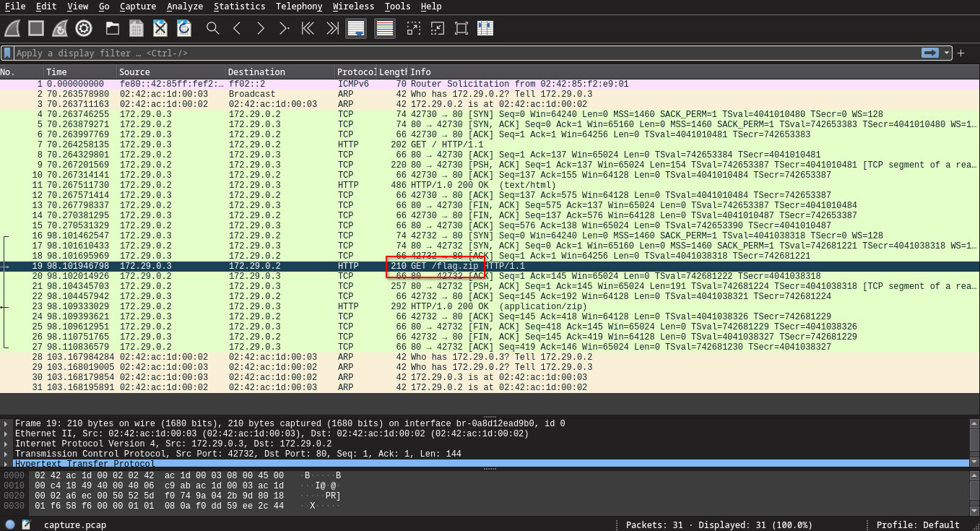Open the Analyze menu

[184, 7]
